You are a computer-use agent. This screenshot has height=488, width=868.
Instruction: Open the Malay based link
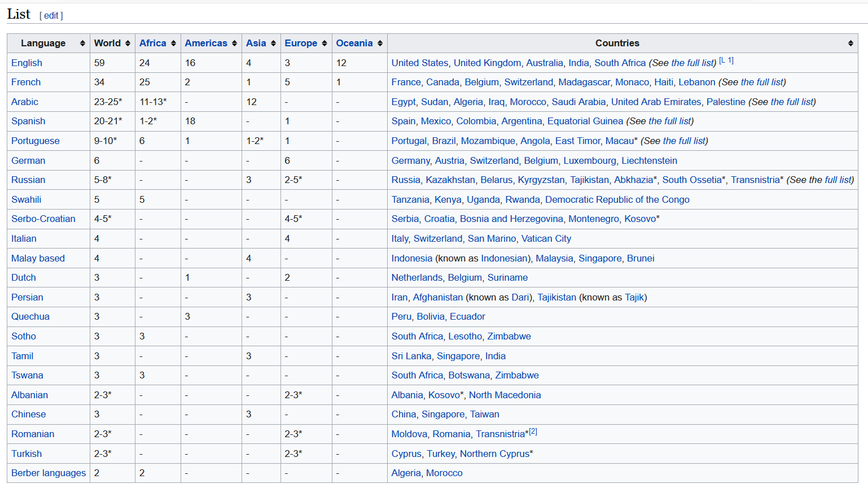pos(38,258)
